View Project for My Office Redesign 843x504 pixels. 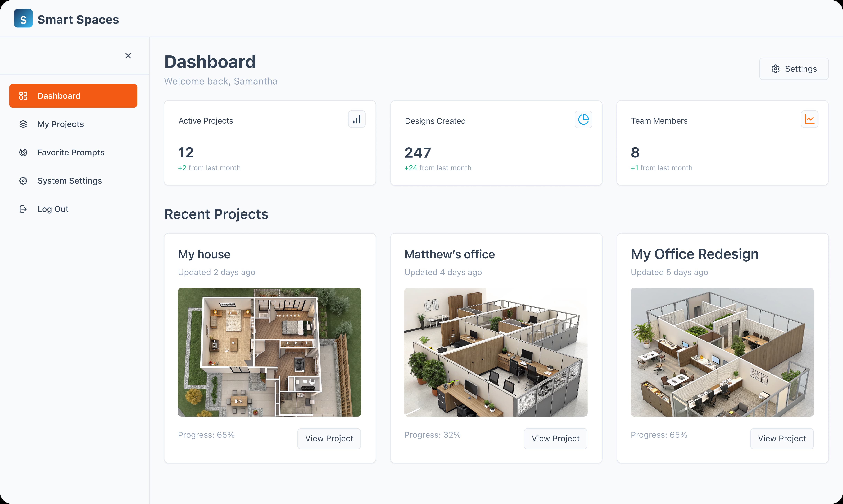[x=781, y=438]
